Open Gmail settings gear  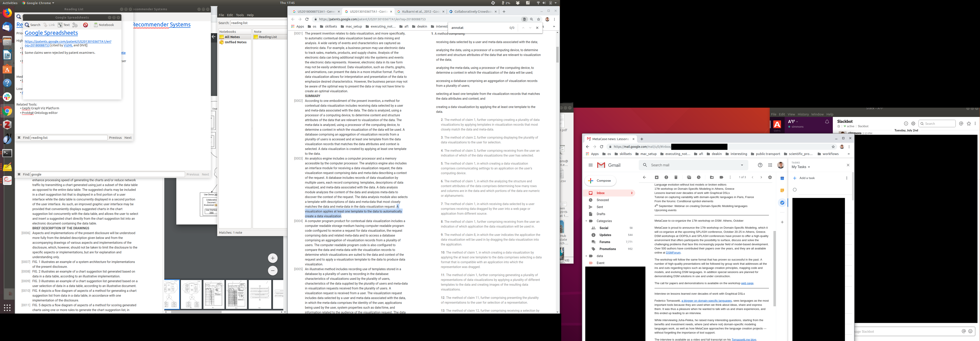[770, 177]
